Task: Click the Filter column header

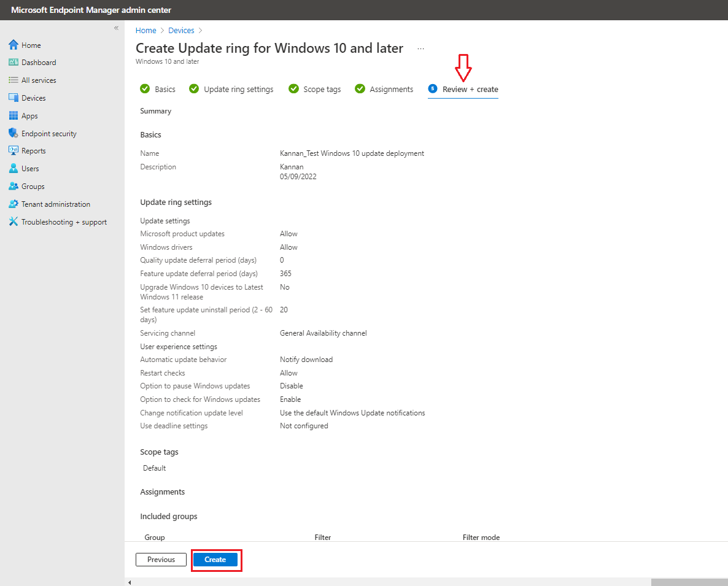Action: (323, 538)
